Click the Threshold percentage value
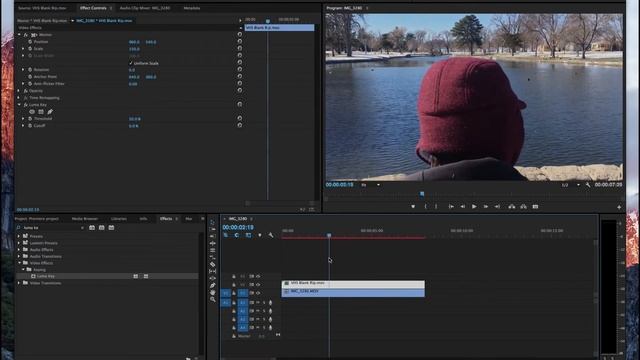The height and width of the screenshot is (360, 640). 135,119
